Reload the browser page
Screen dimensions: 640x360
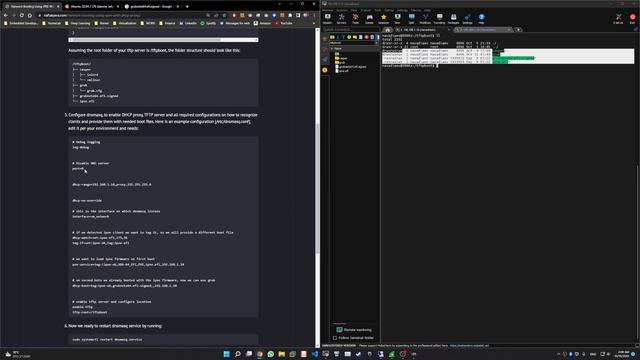pos(22,15)
